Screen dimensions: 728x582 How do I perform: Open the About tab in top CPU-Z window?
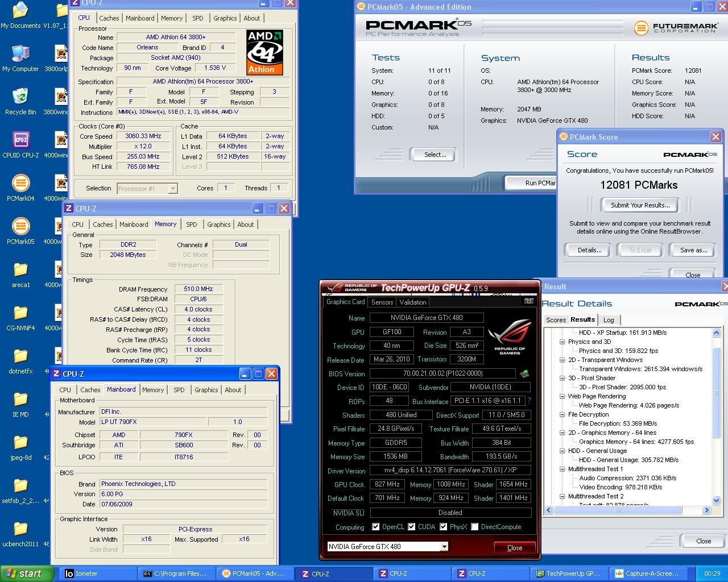[252, 18]
